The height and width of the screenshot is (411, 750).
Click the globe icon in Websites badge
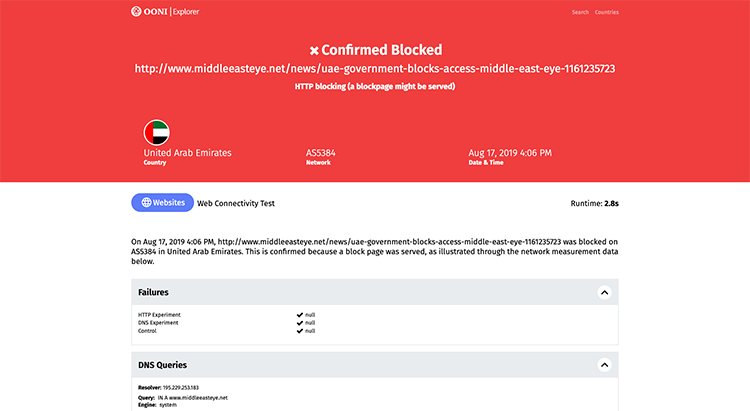pos(146,202)
